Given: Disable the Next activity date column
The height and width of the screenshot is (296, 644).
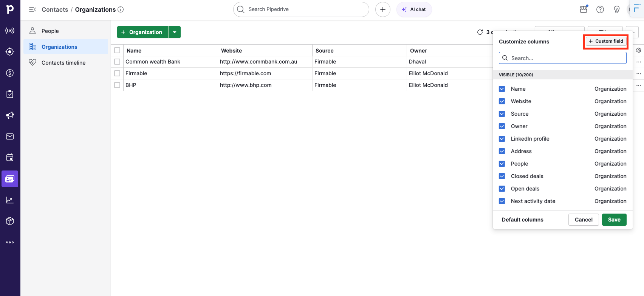Looking at the screenshot, I should click(502, 201).
